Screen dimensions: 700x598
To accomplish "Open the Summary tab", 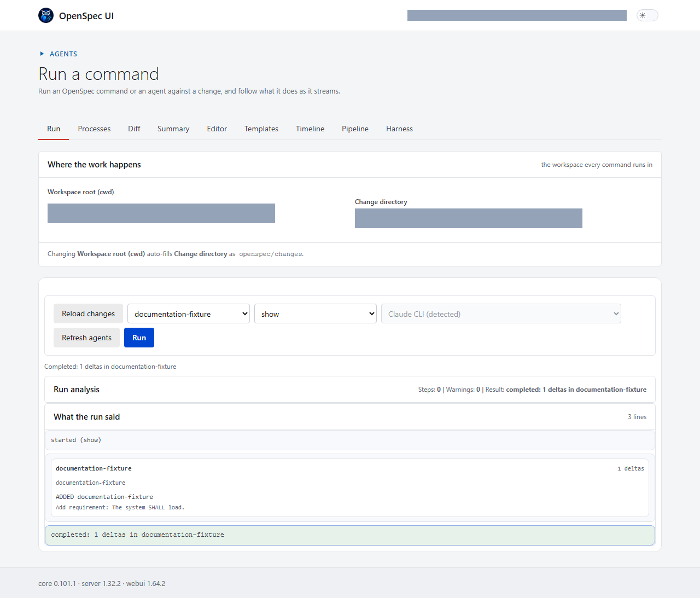I will [x=173, y=129].
